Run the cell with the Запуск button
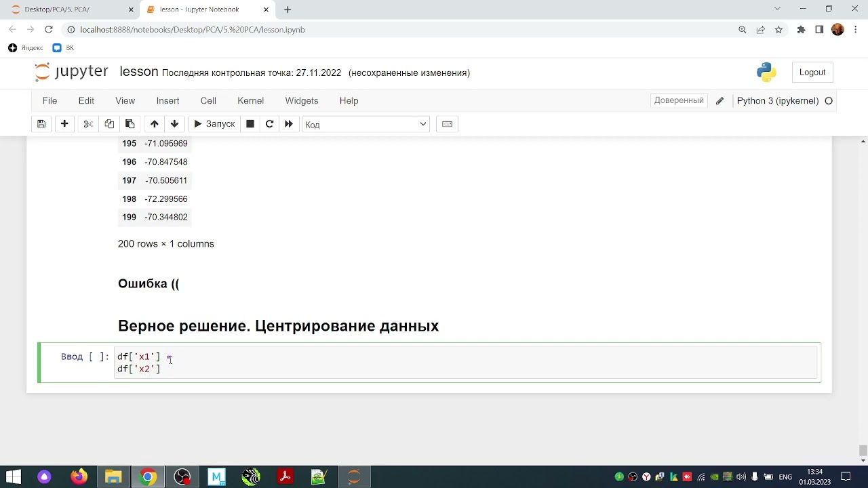 214,124
